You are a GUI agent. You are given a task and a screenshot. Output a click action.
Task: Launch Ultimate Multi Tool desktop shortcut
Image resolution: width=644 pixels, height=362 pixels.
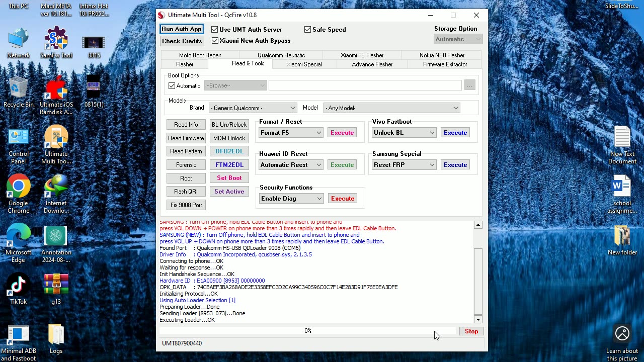coord(56,145)
